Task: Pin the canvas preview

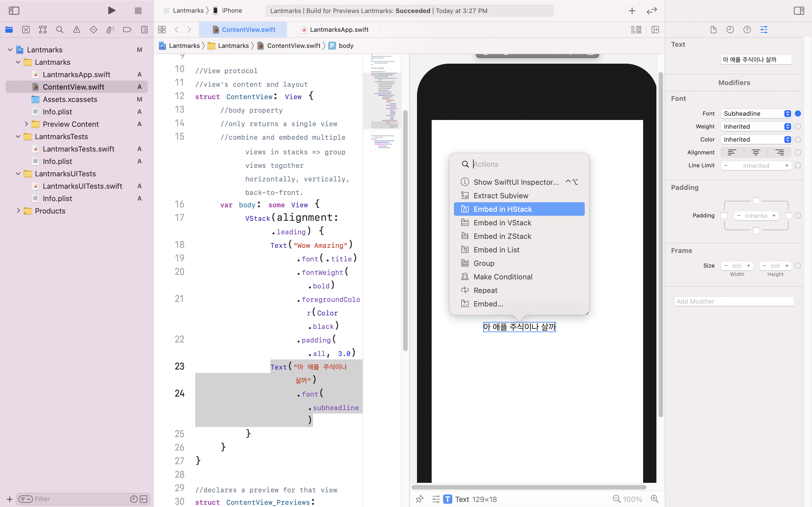Action: pos(420,499)
